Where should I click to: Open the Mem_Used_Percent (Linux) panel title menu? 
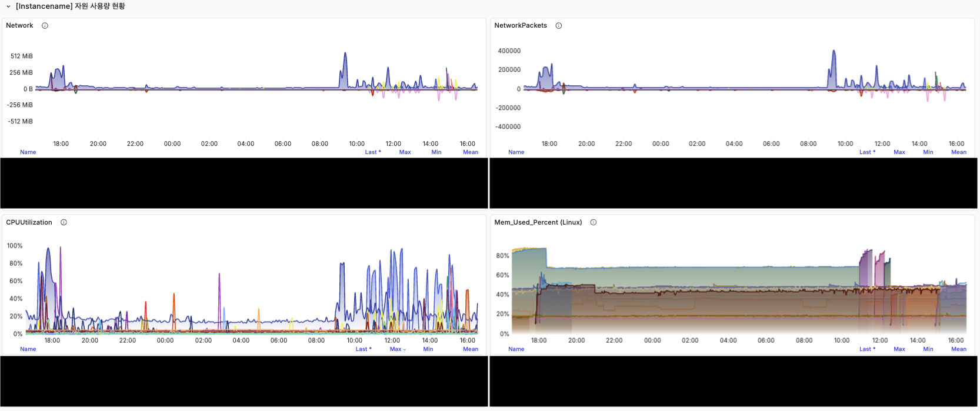[538, 223]
